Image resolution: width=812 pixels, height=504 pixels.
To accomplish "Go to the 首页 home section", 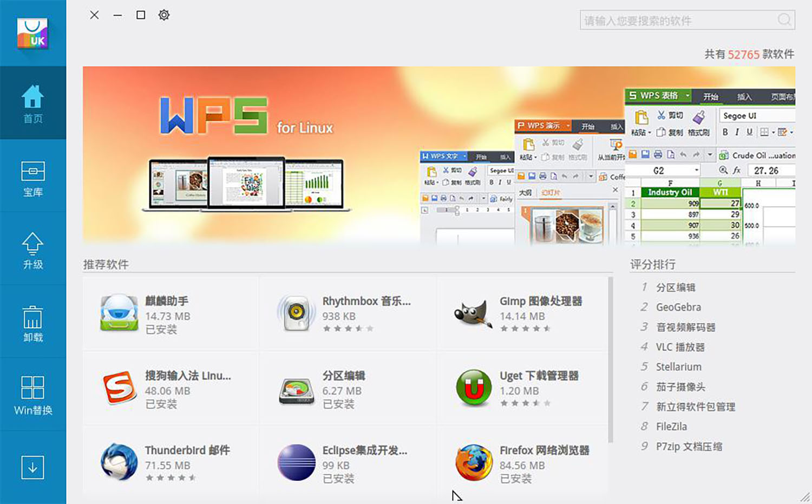I will [33, 103].
